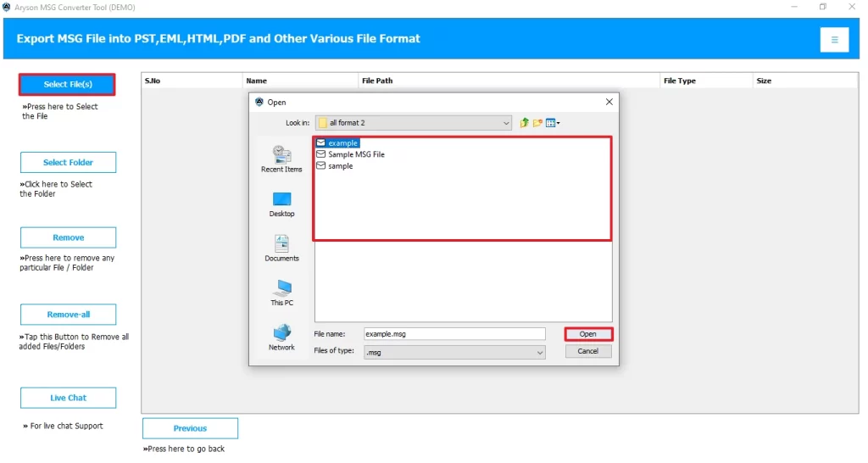Click the File name input field

(454, 334)
